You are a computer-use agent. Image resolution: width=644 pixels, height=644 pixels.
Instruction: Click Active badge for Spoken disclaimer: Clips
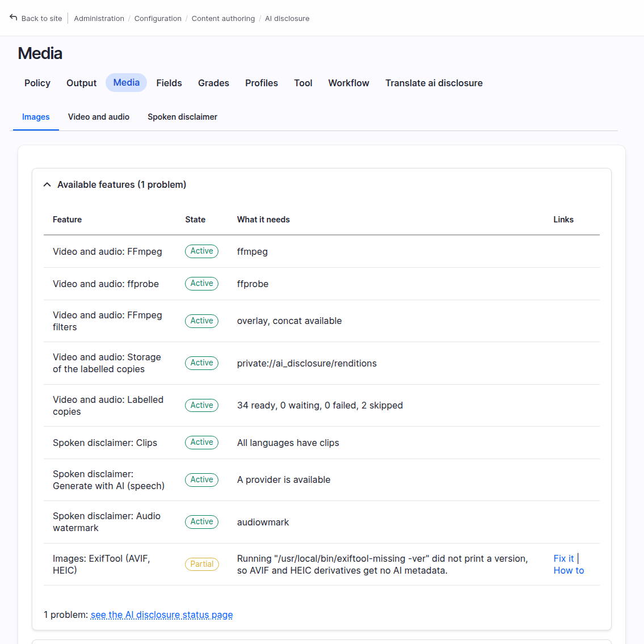pos(201,443)
